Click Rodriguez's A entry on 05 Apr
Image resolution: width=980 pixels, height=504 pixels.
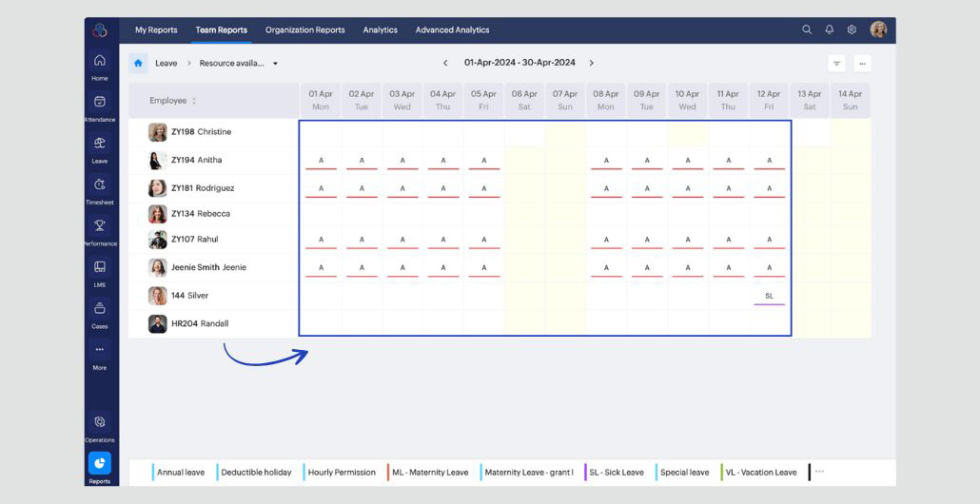pyautogui.click(x=483, y=190)
